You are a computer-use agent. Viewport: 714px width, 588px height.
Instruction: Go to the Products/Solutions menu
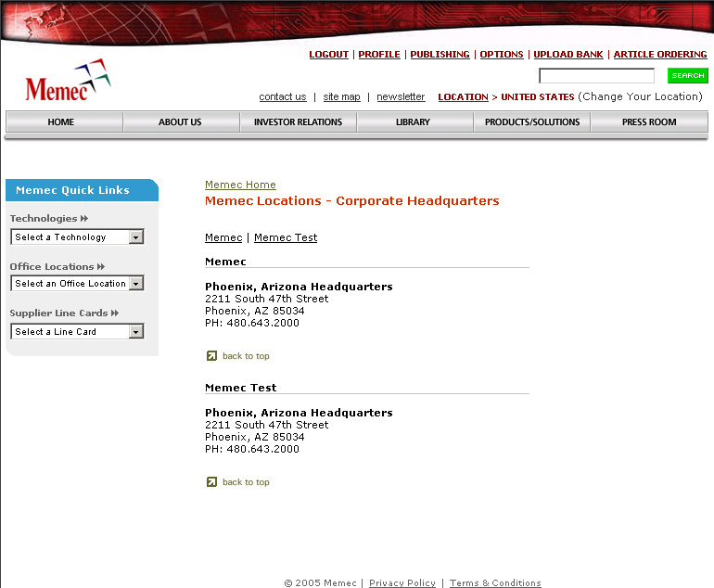(x=531, y=122)
